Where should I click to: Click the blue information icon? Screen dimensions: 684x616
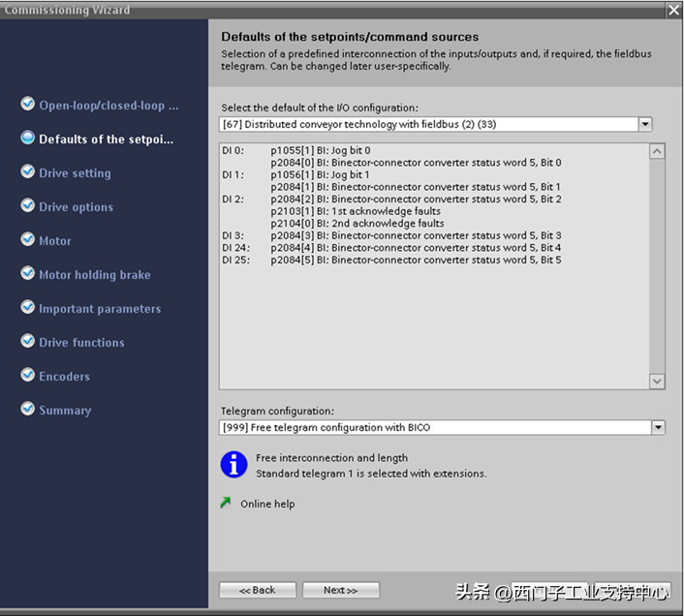[234, 465]
